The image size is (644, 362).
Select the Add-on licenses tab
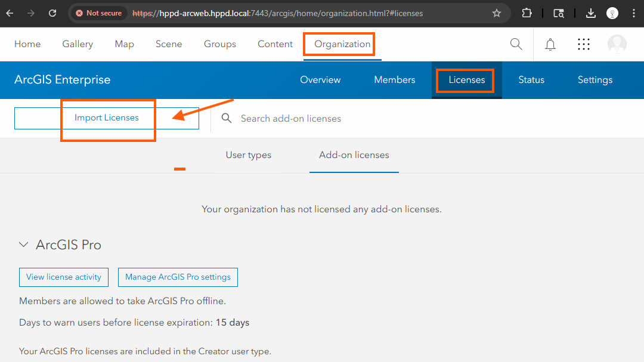click(x=354, y=155)
